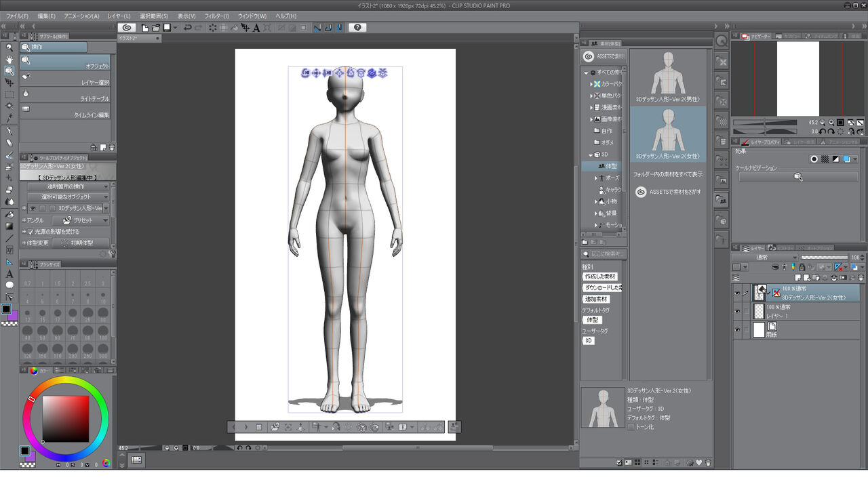
Task: Toggle lock checkbox beside レイヤー 1
Action: tap(747, 311)
